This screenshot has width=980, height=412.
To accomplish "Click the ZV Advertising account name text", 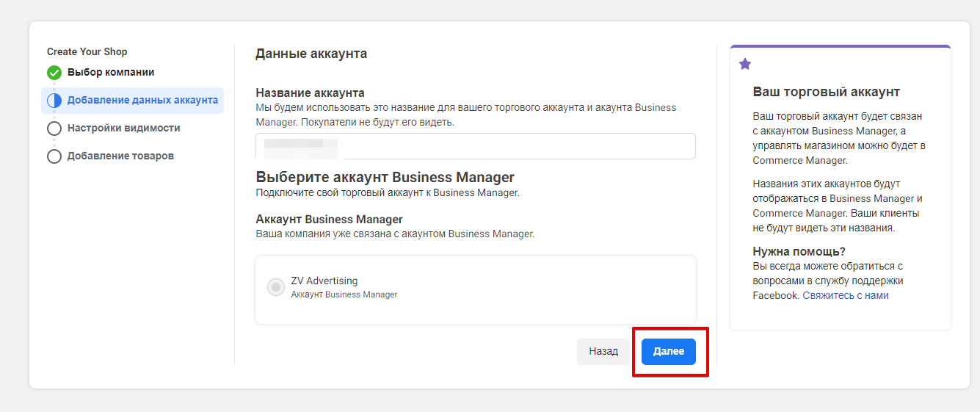I will pos(324,281).
